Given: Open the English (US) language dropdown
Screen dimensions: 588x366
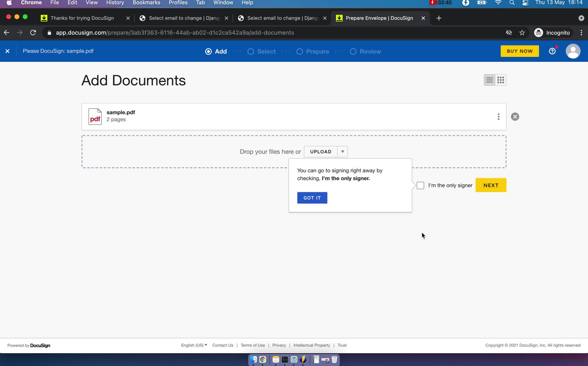Looking at the screenshot, I should tap(194, 345).
